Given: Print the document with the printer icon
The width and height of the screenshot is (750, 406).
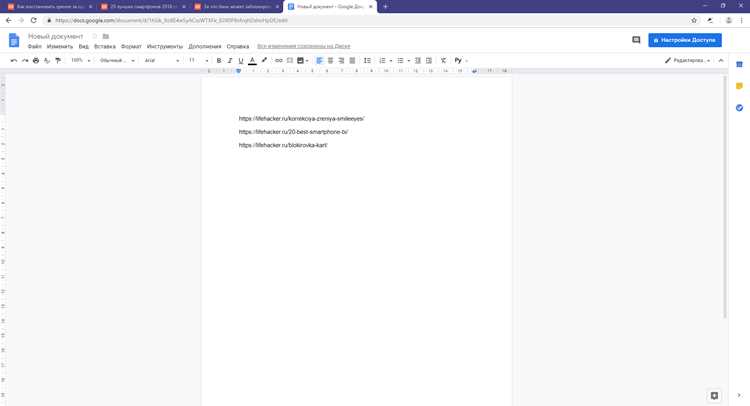Looking at the screenshot, I should 36,61.
